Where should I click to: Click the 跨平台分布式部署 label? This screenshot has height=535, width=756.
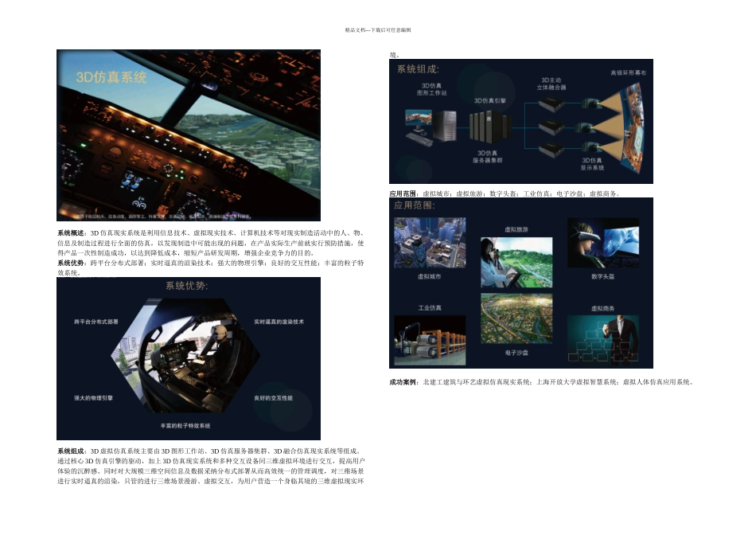coord(96,322)
